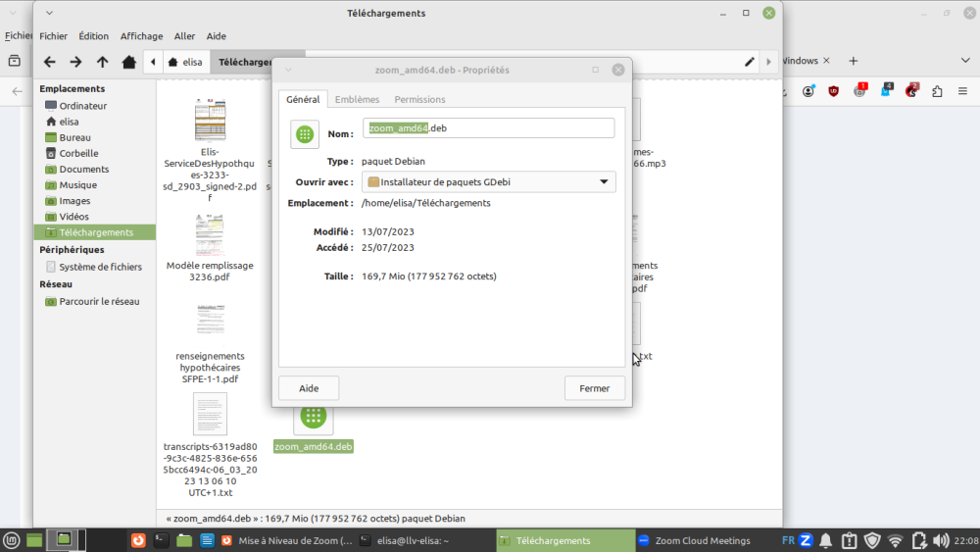Select Elis-ServiceDesHypothques PDF thumbnail

point(210,120)
